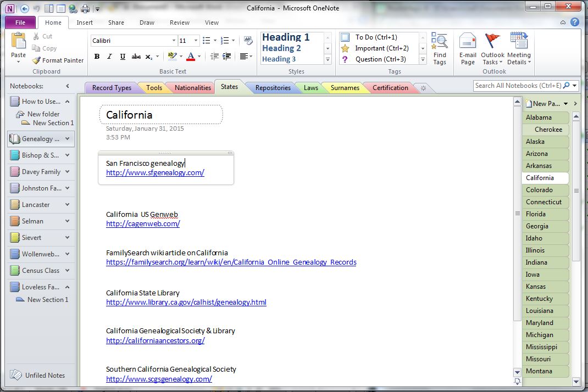Expand the Tags gallery
Screen dimensions: 588x392
(423, 59)
